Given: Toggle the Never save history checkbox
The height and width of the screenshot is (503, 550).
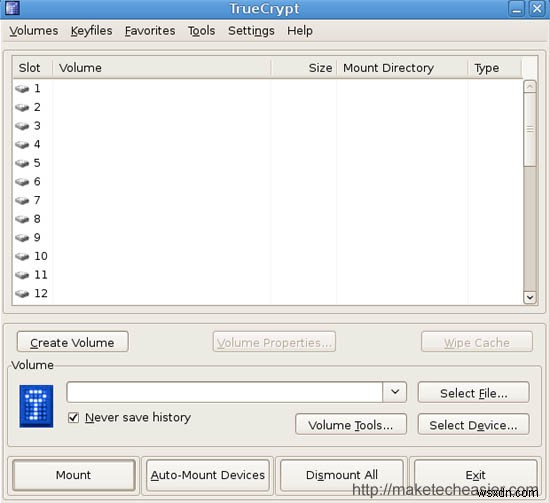Looking at the screenshot, I should click(x=73, y=417).
